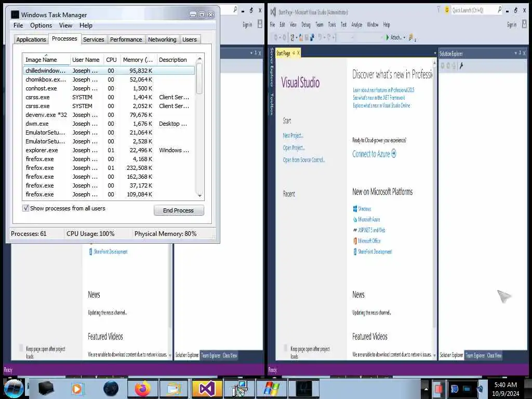
Task: Click the Redo icon in Visual Studio toolbar
Action: pos(329,37)
